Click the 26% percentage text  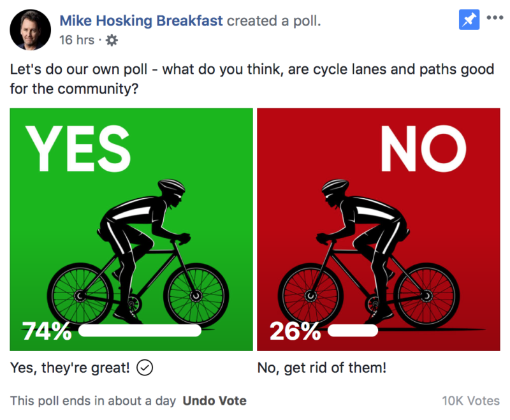point(295,331)
